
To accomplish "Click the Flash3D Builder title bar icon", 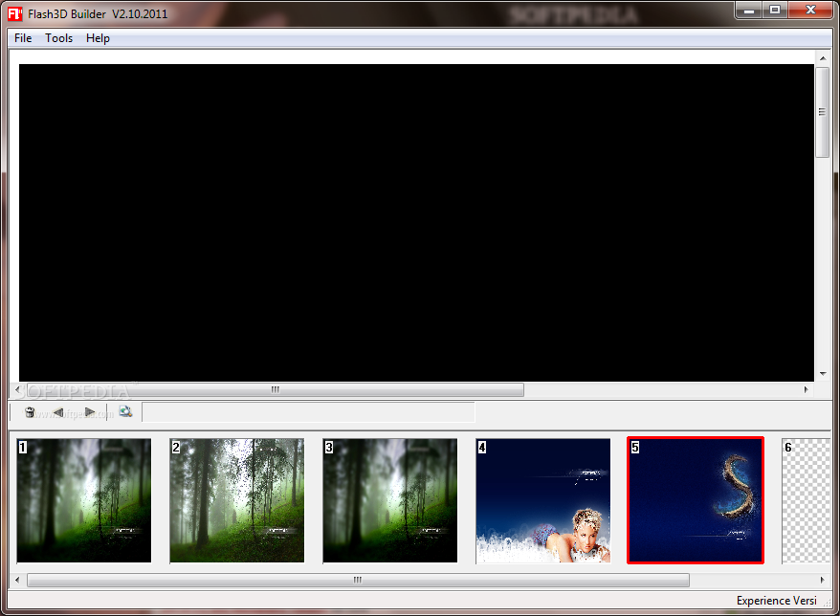I will (15, 14).
